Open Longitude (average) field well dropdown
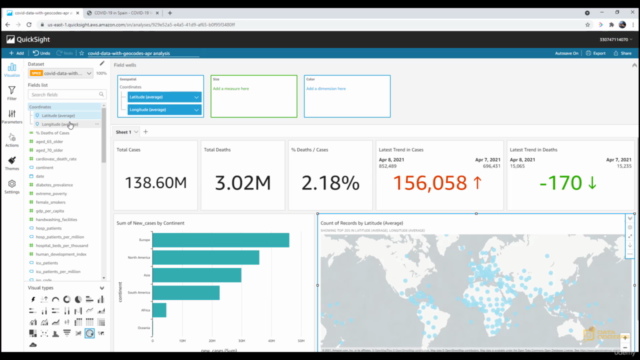Image resolution: width=640 pixels, height=360 pixels. point(196,110)
